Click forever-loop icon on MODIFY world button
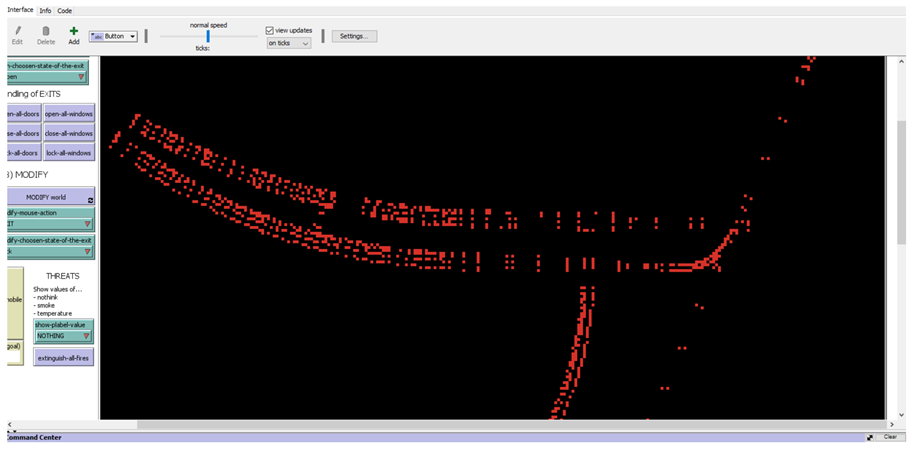Image resolution: width=908 pixels, height=449 pixels. click(x=90, y=201)
